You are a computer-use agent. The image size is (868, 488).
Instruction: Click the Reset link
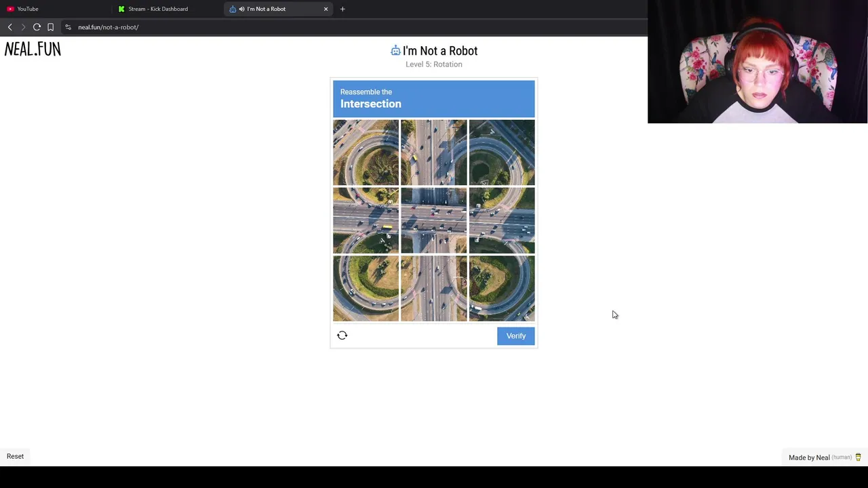(15, 456)
